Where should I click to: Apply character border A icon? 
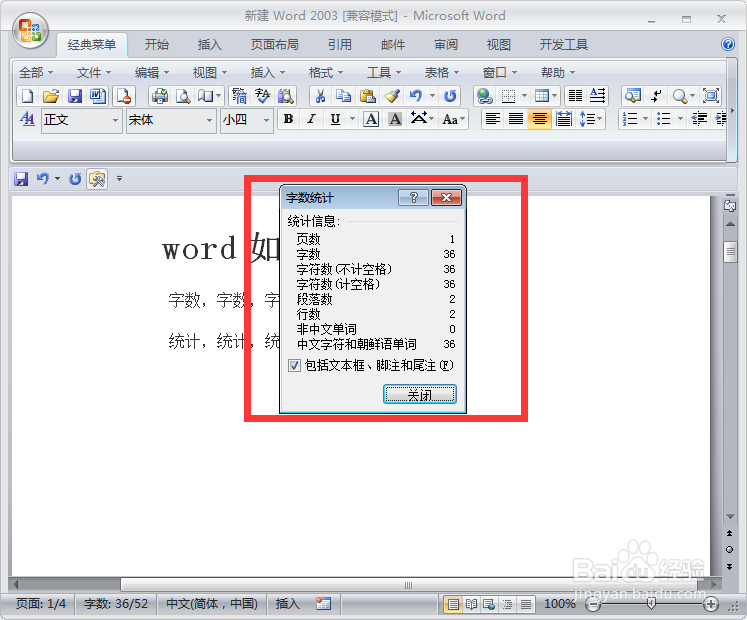click(371, 119)
